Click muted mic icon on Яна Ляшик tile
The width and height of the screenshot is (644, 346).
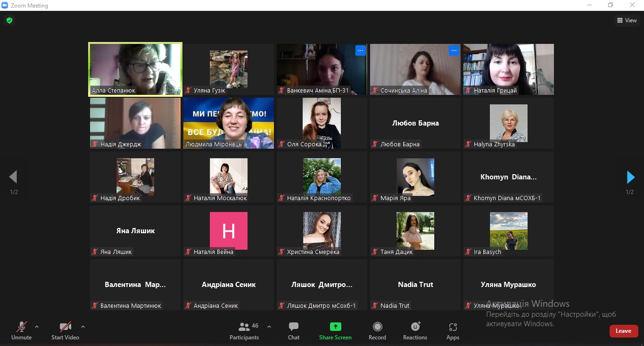95,252
